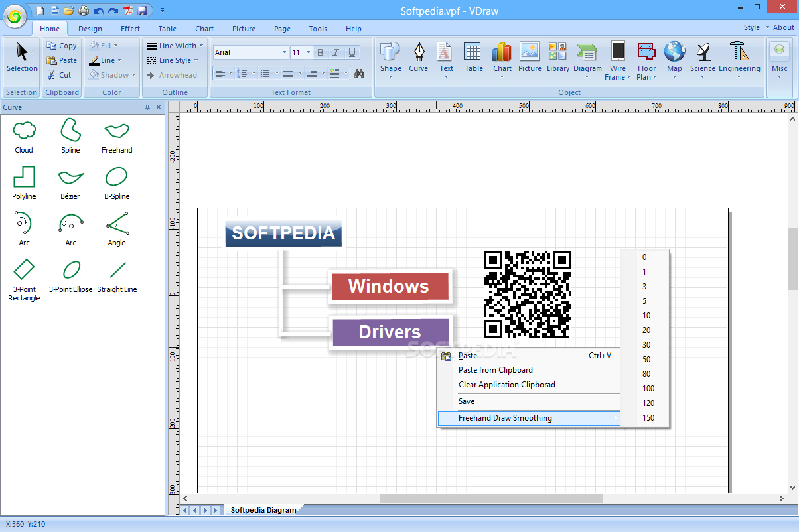
Task: Select the Bézier curve tool
Action: click(70, 183)
